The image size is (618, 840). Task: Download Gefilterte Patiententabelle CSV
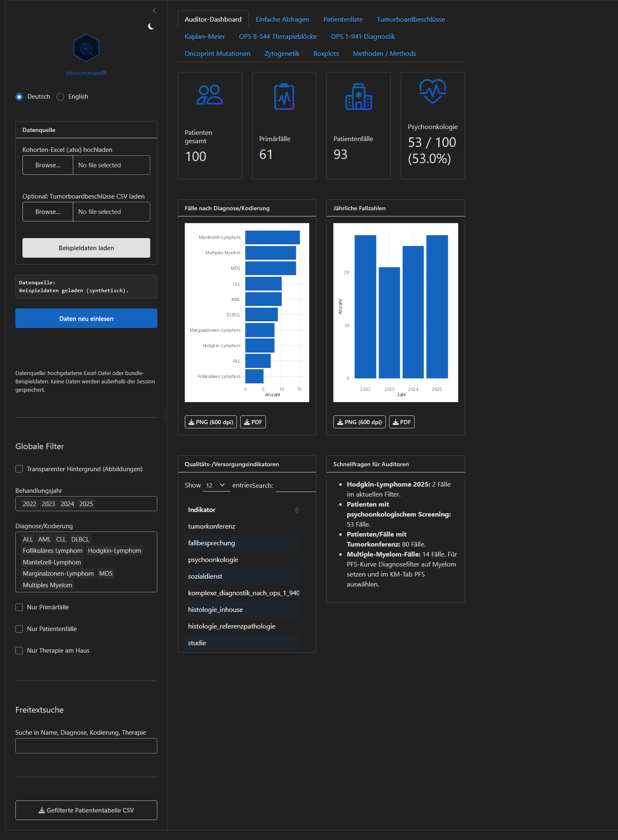click(x=86, y=810)
